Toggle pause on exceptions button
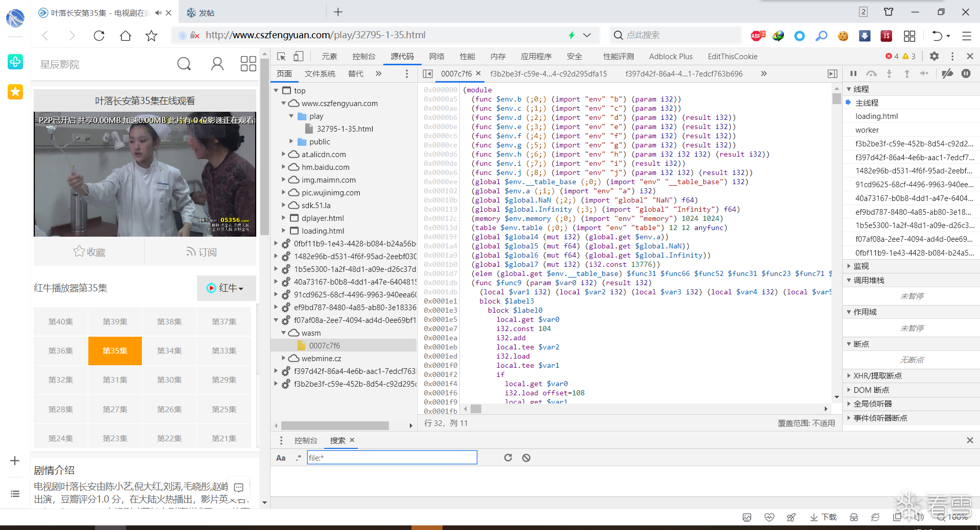This screenshot has height=530, width=980. pos(966,73)
